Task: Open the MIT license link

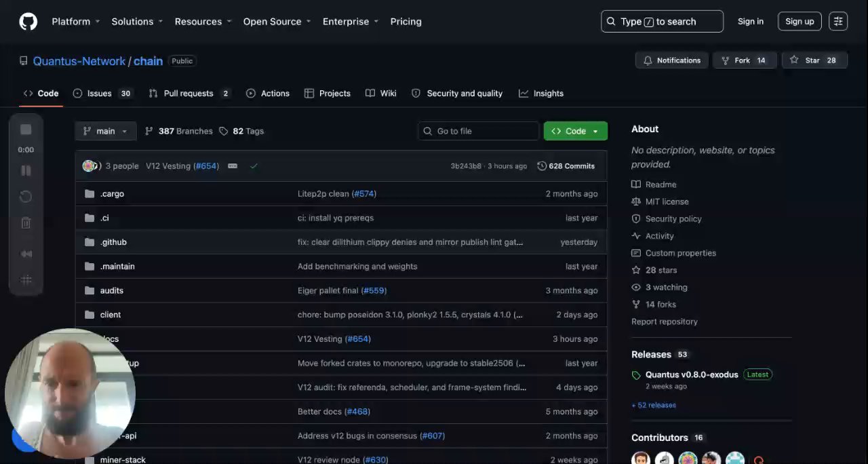Action: (x=667, y=201)
